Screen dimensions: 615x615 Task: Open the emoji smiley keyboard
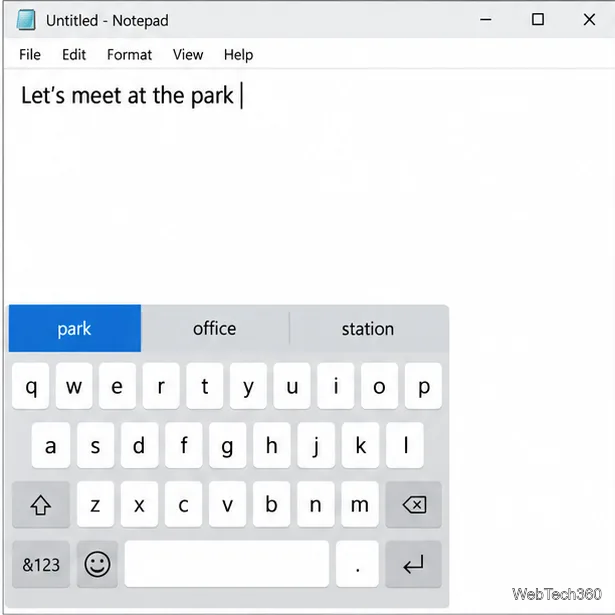pos(97,564)
